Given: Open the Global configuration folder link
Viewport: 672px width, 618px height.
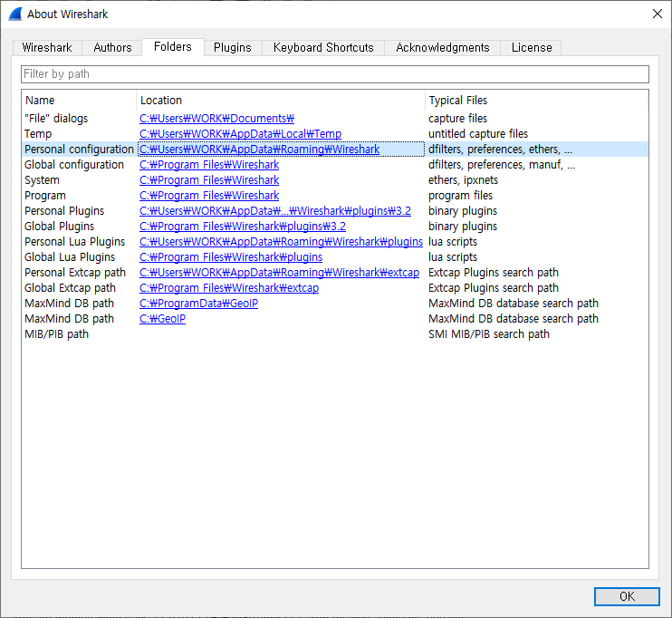Looking at the screenshot, I should (x=209, y=165).
